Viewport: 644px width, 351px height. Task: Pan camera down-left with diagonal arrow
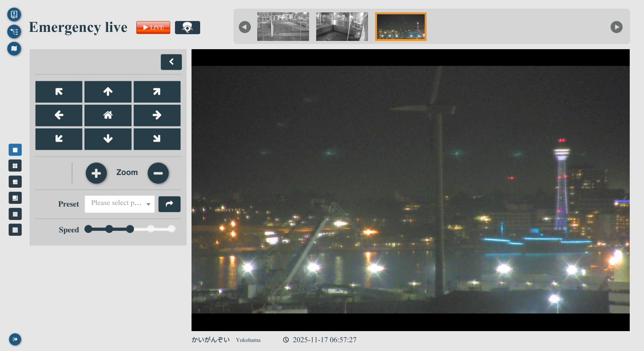59,139
